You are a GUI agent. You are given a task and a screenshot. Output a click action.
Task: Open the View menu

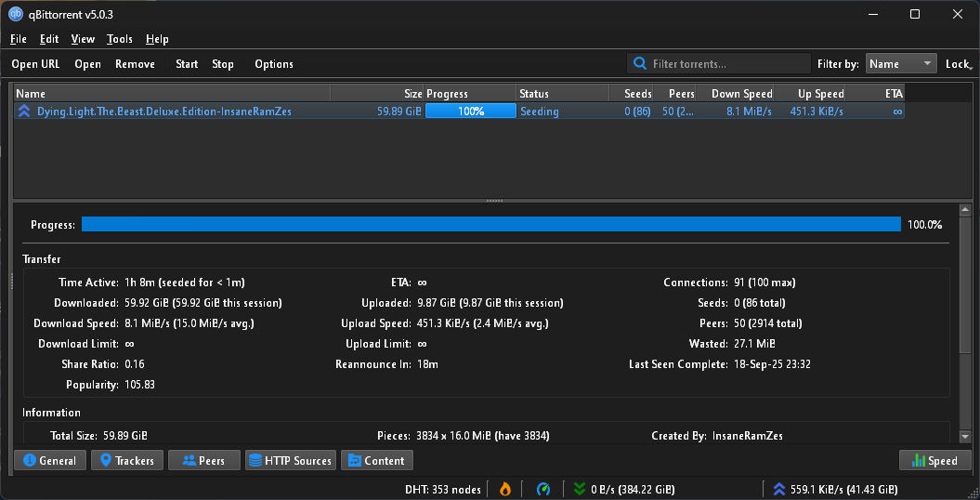(83, 39)
